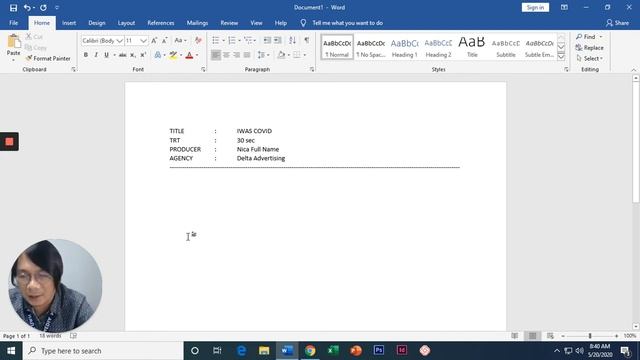Switch to the Review tab

click(229, 23)
